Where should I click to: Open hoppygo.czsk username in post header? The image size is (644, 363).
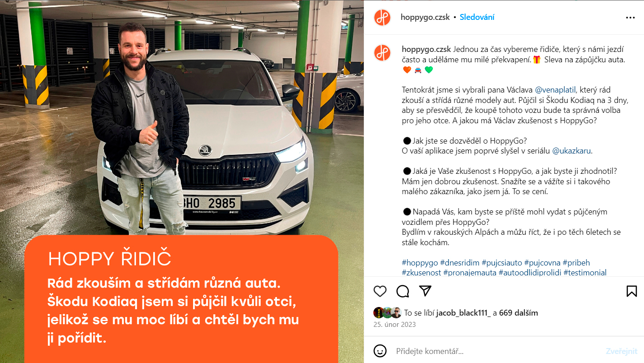click(425, 18)
